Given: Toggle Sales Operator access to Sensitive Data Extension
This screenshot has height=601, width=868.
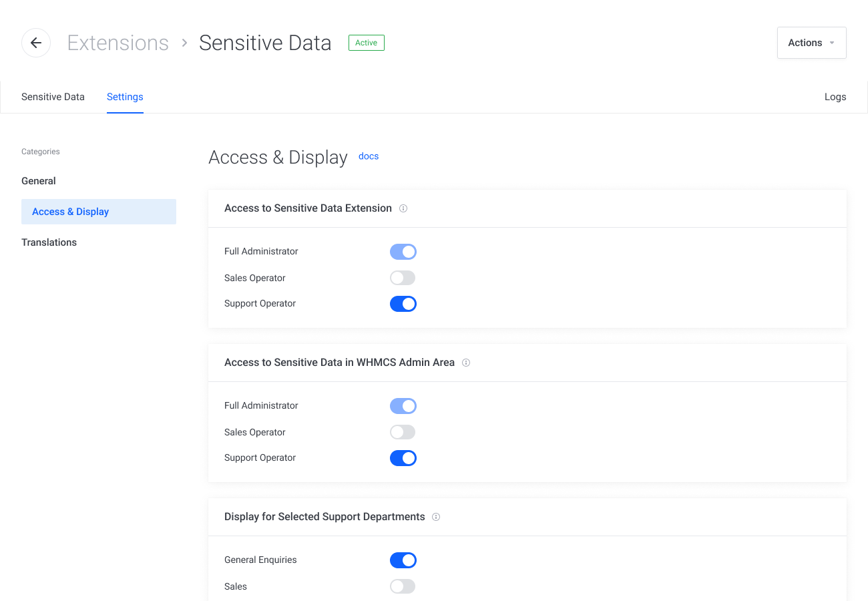Looking at the screenshot, I should coord(403,278).
